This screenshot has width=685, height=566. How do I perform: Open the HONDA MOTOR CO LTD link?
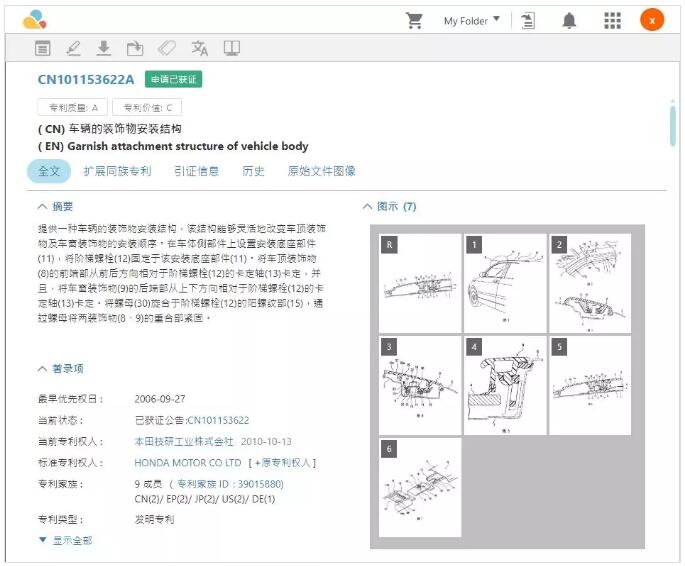coord(188,463)
